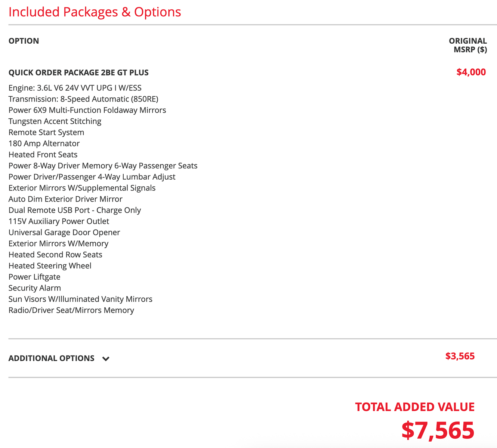Click the $7,565 total added value amount

click(438, 430)
